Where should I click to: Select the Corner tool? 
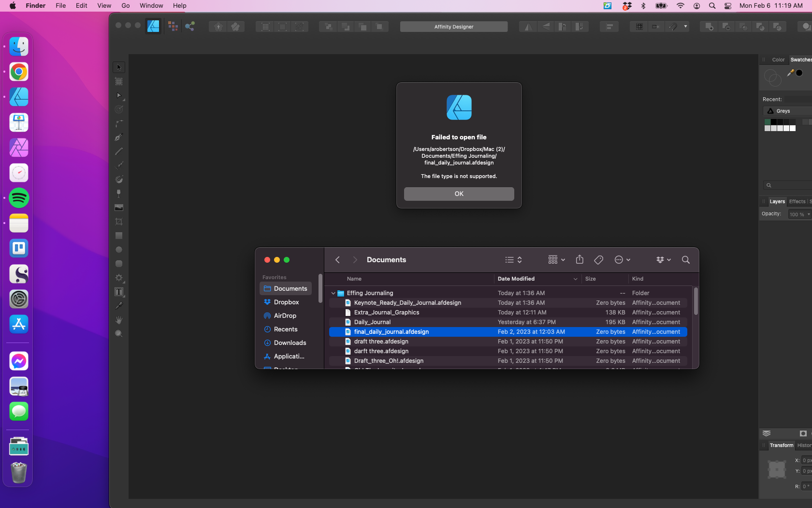point(119,123)
